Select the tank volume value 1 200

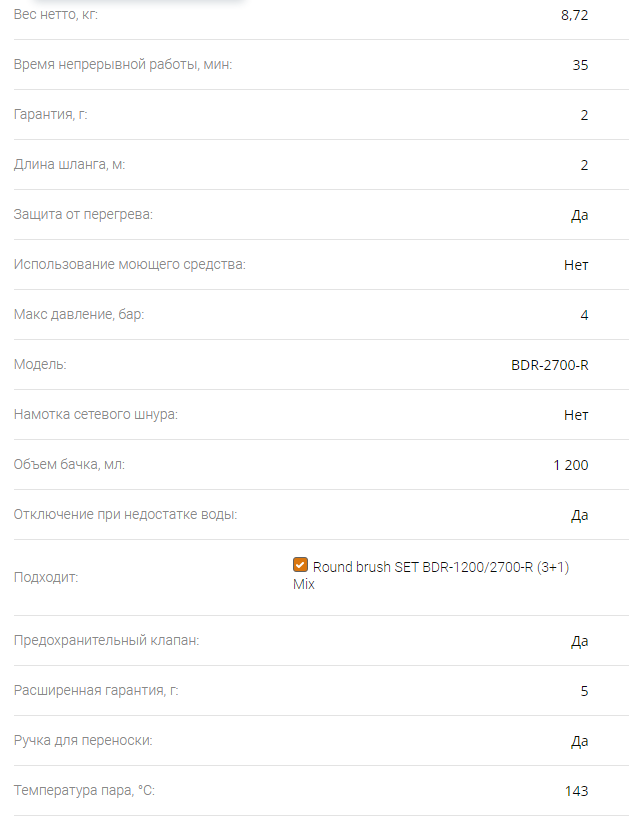click(x=571, y=465)
